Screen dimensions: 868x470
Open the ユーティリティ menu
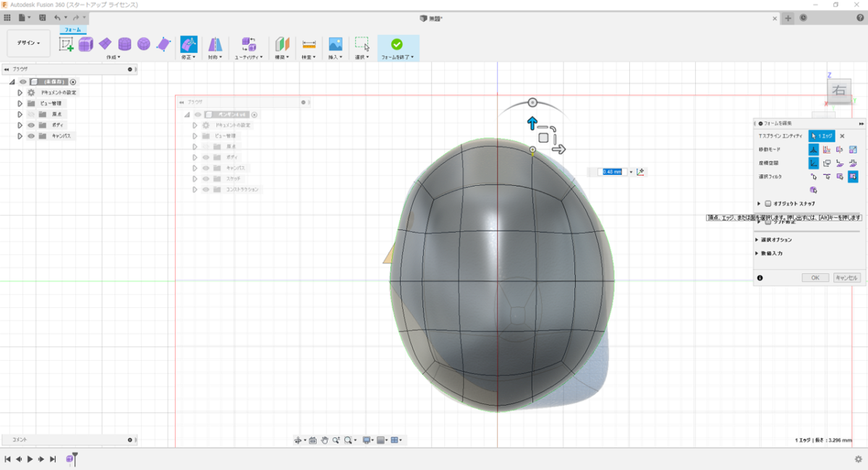coord(249,56)
